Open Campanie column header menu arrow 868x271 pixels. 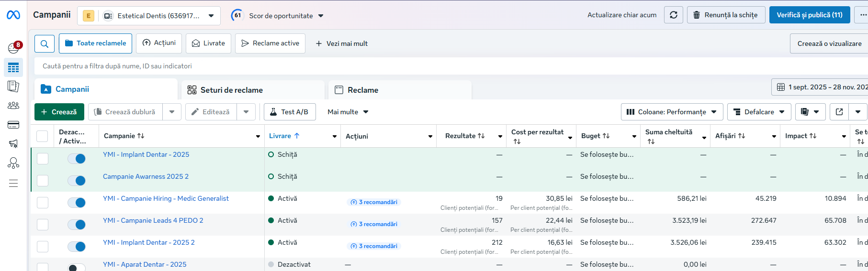(x=258, y=137)
